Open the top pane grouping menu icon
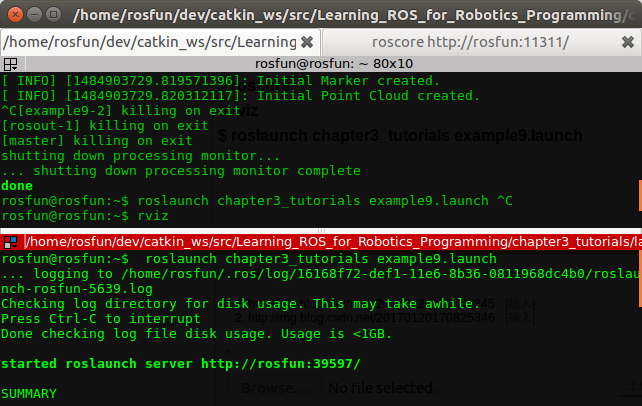 click(x=10, y=64)
